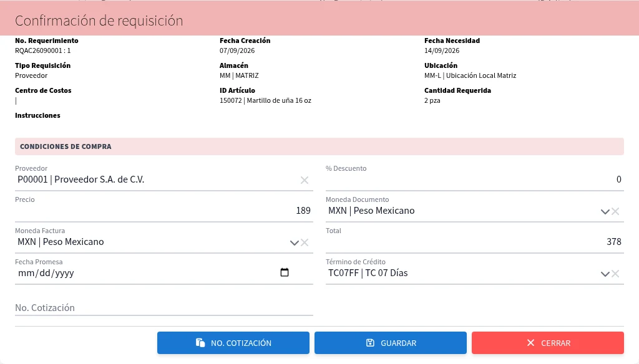Select the requisition type value Proveedor
639x364 pixels.
(31, 75)
